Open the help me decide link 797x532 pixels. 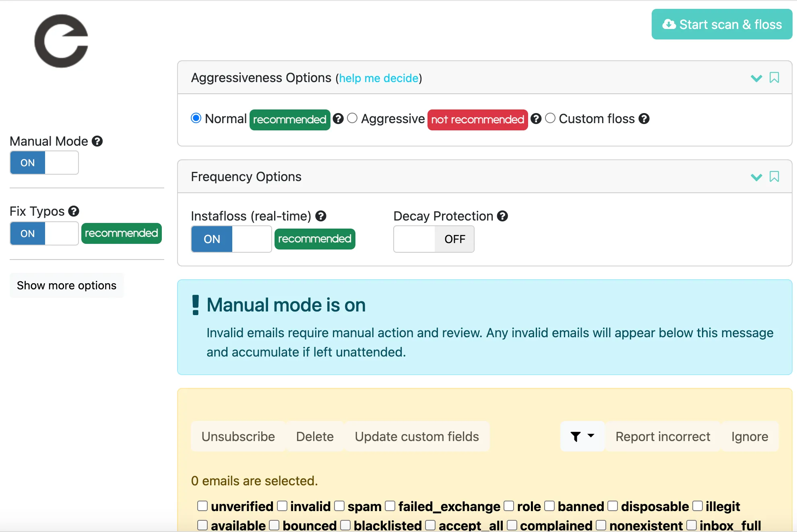coord(379,78)
